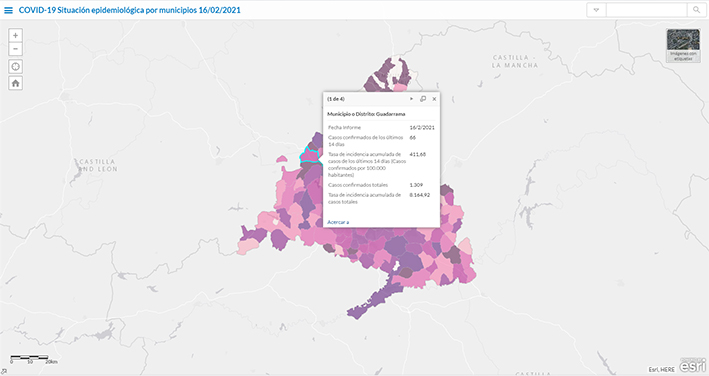This screenshot has height=376, width=709.
Task: Click the (1 de 4) popup counter
Action: point(336,99)
